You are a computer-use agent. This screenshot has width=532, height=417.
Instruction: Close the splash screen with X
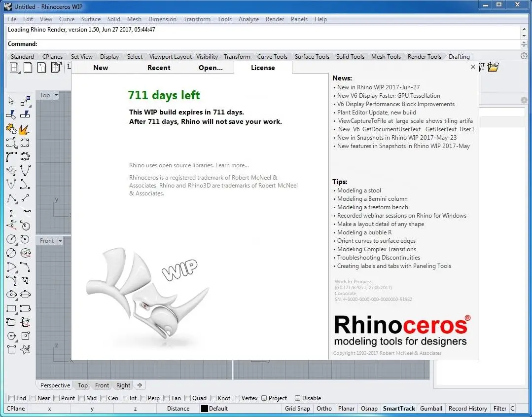click(x=473, y=67)
